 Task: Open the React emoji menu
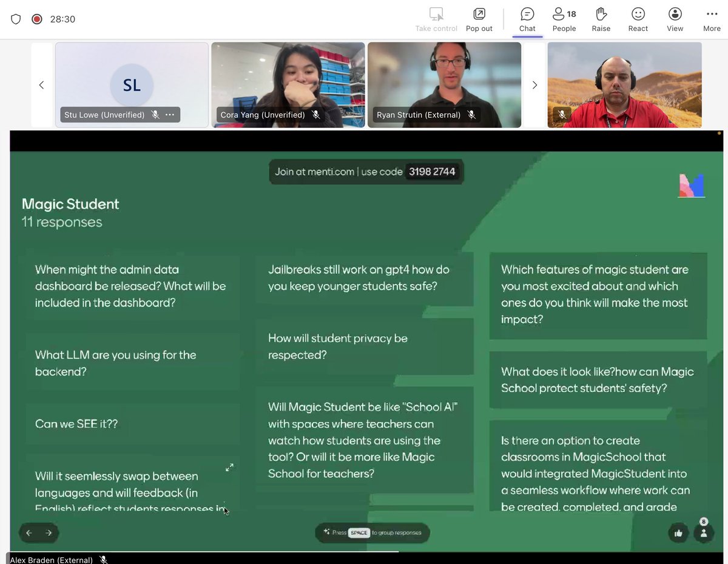[x=638, y=19]
